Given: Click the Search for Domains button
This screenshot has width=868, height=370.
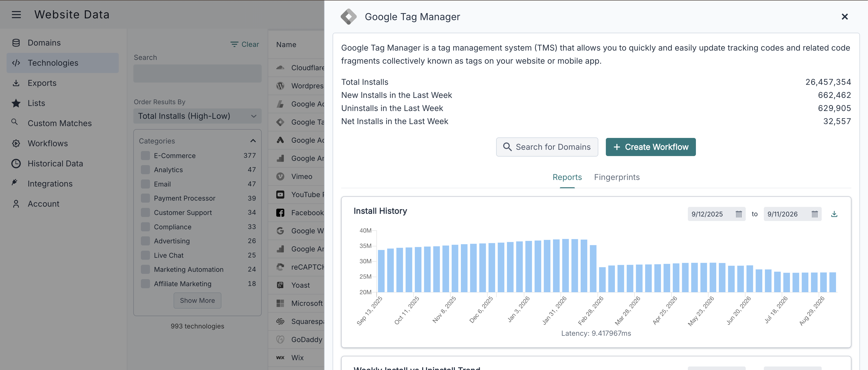Looking at the screenshot, I should click(x=547, y=147).
